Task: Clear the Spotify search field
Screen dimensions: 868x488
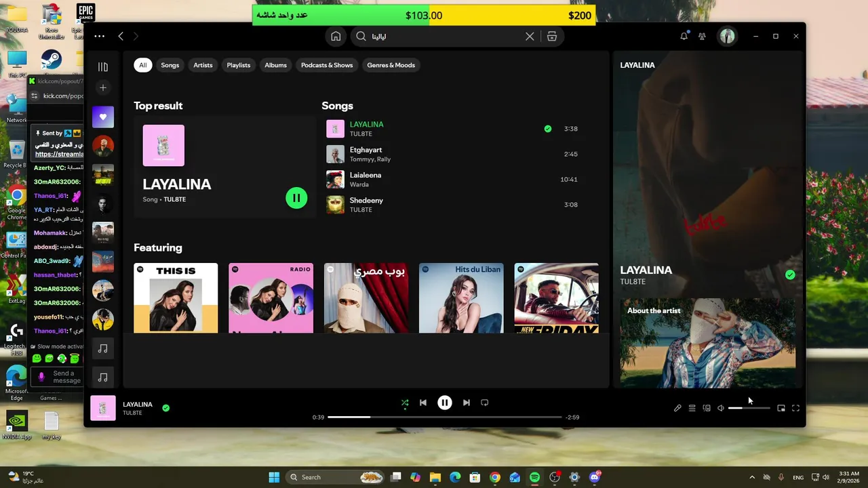Action: click(530, 37)
